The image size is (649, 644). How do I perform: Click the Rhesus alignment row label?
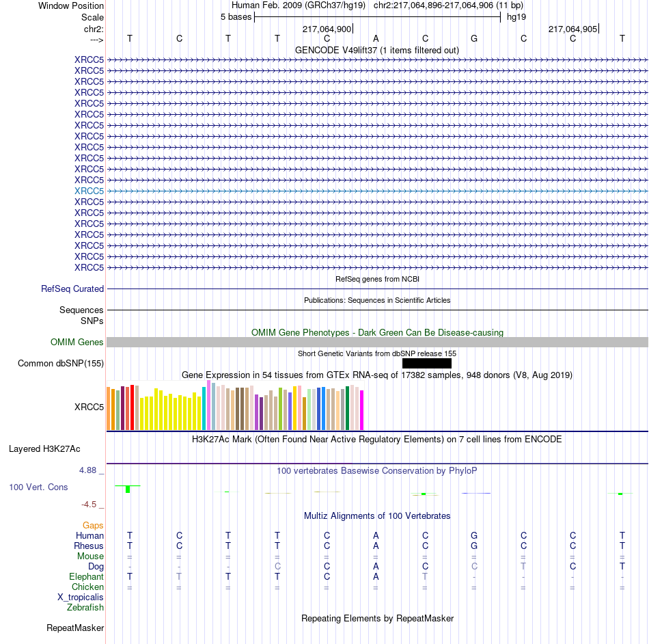(89, 546)
